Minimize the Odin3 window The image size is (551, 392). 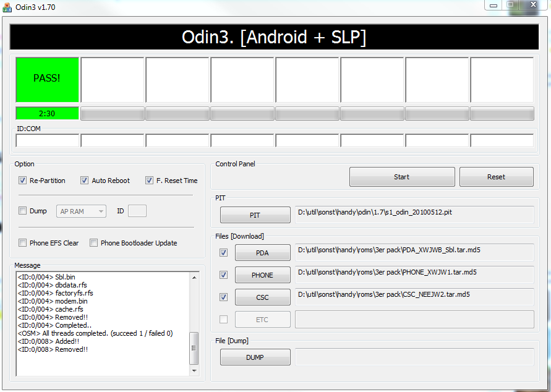tap(493, 6)
